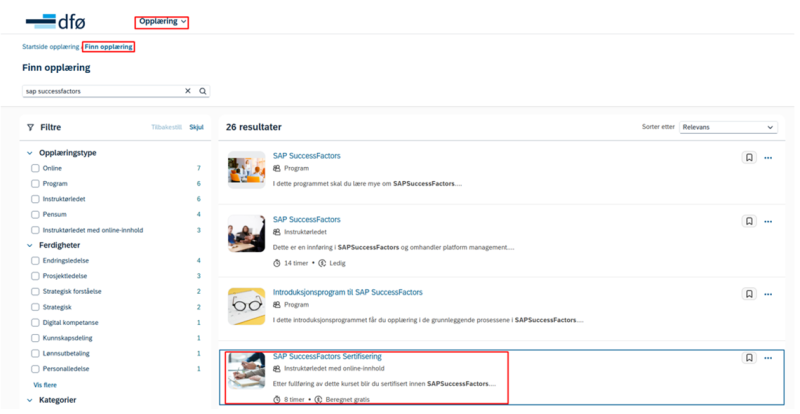Screen dimensions: 800x414
Task: Open the glasses thumbnail of Introduksjonsprogram
Action: [x=246, y=307]
